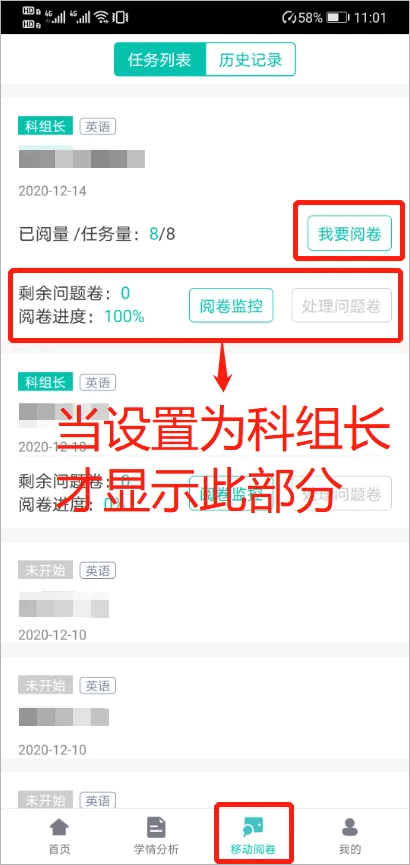The height and width of the screenshot is (865, 410).
Task: Tap the vibrate mode status icon
Action: (x=119, y=17)
